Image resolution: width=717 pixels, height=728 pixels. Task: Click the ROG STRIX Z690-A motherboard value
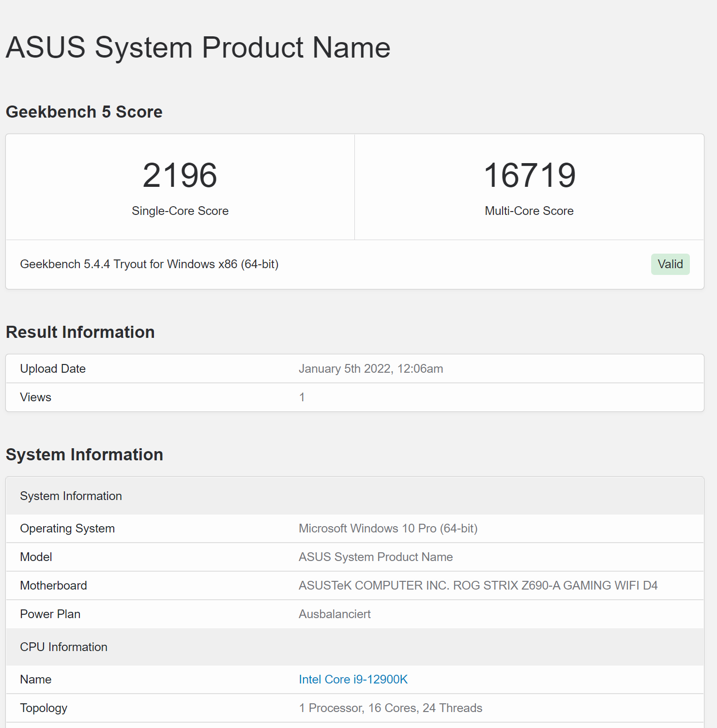478,586
